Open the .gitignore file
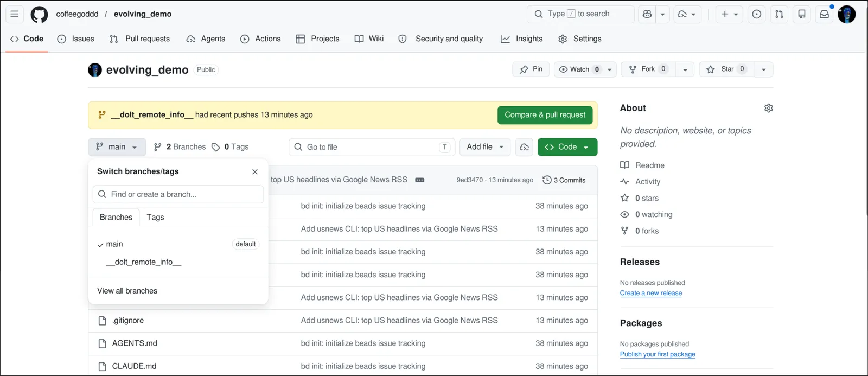The image size is (868, 376). coord(128,321)
